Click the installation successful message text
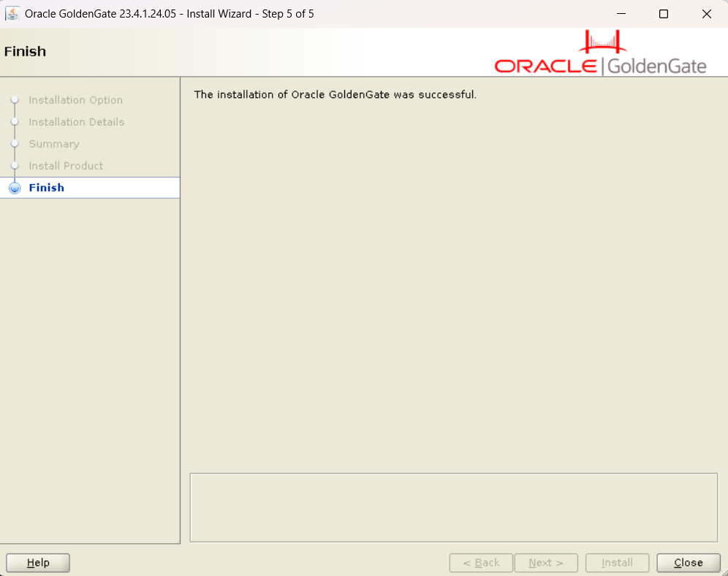This screenshot has width=728, height=576. 335,94
